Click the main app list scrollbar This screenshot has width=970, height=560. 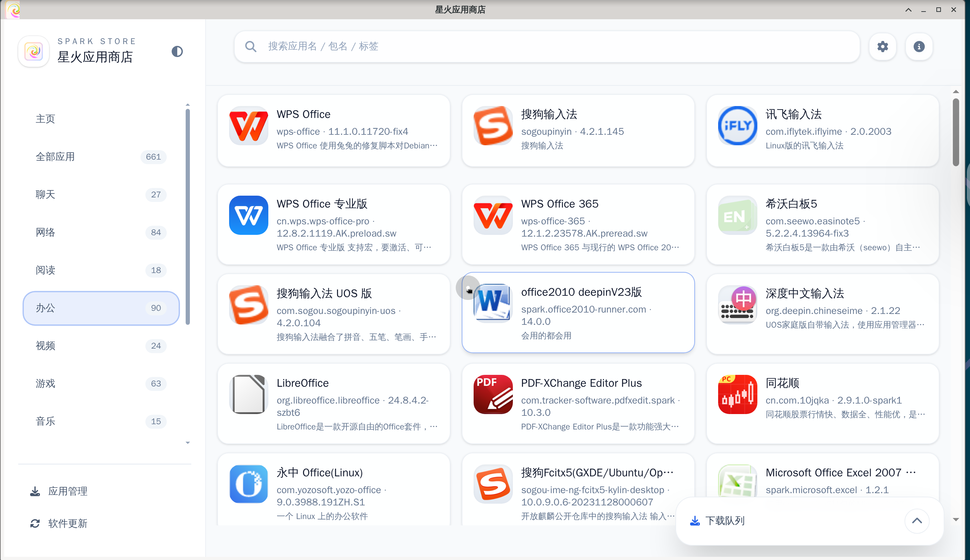956,132
